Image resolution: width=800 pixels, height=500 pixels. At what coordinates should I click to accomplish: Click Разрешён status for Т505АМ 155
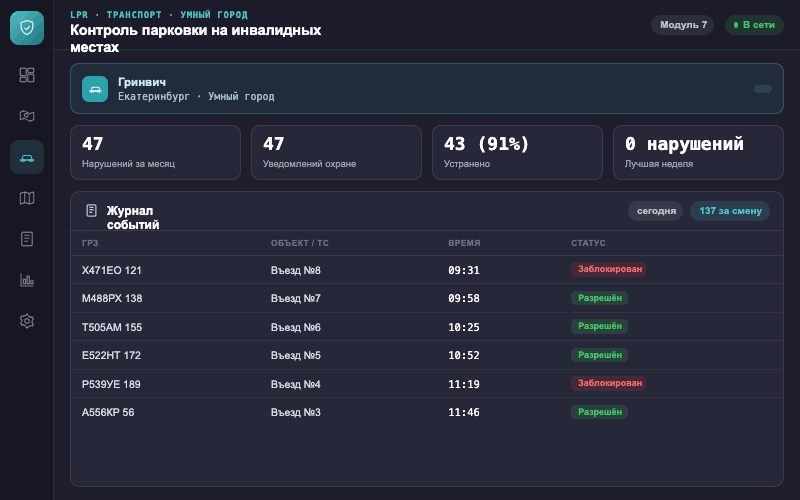(599, 326)
